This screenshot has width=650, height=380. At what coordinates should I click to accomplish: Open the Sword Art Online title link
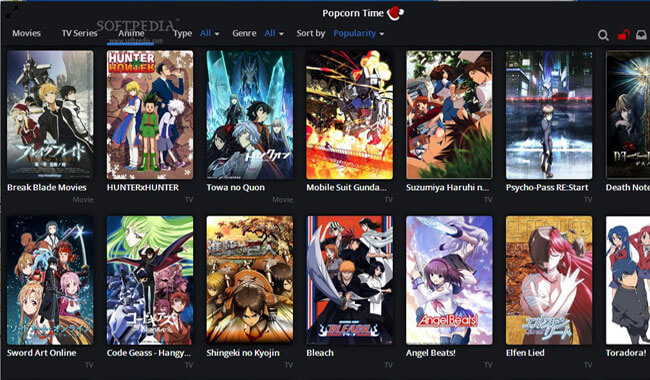pyautogui.click(x=41, y=353)
